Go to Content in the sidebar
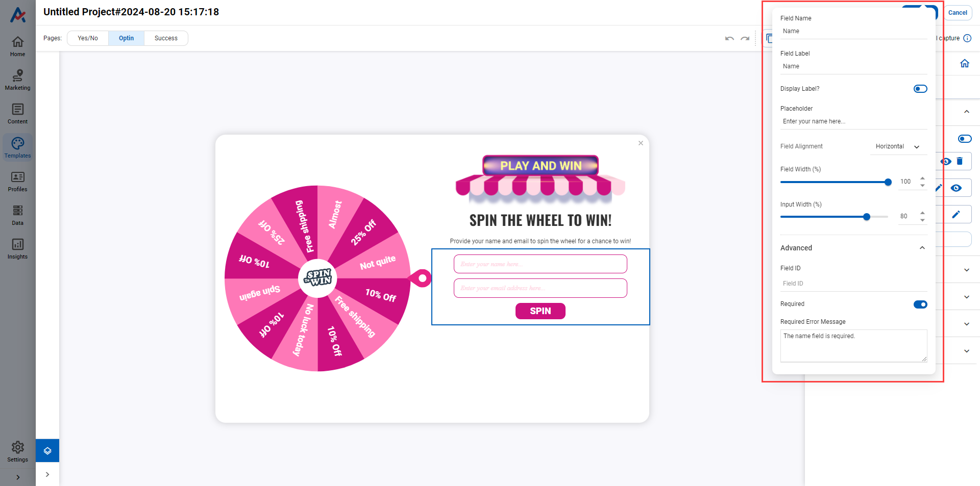980x486 pixels. 17,114
